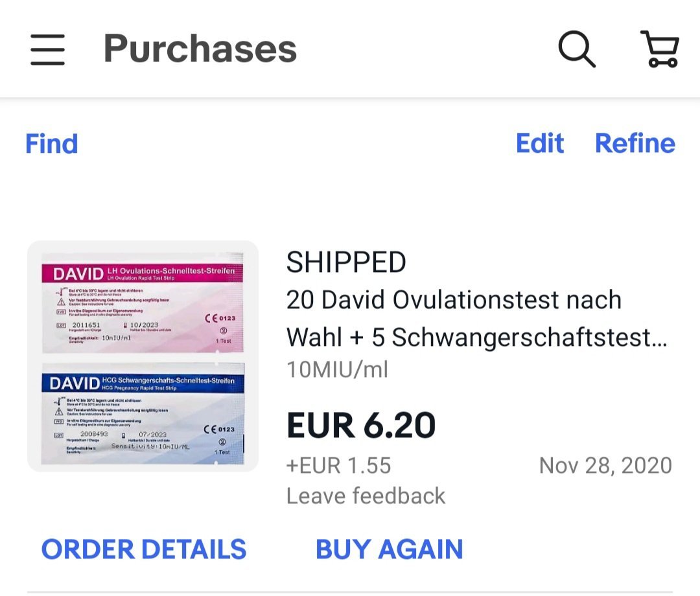Tap Edit to modify purchases list
This screenshot has height=596, width=700.
point(539,143)
